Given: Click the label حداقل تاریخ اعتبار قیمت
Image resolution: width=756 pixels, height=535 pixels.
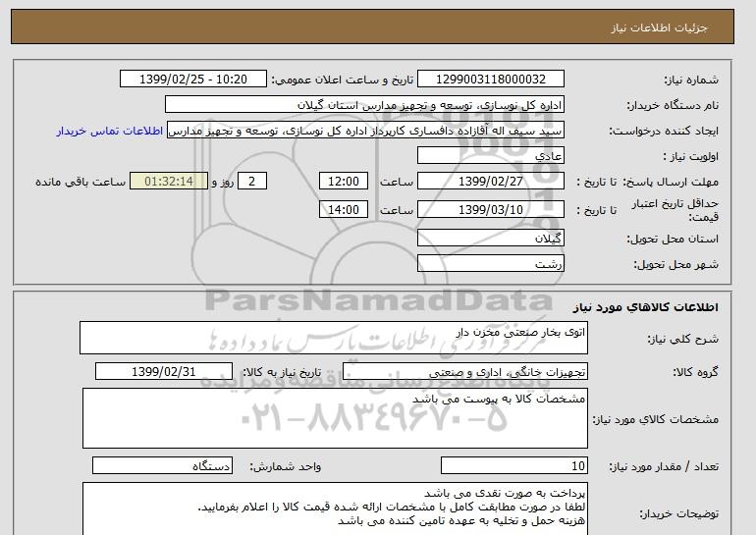Looking at the screenshot, I should coord(675,210).
